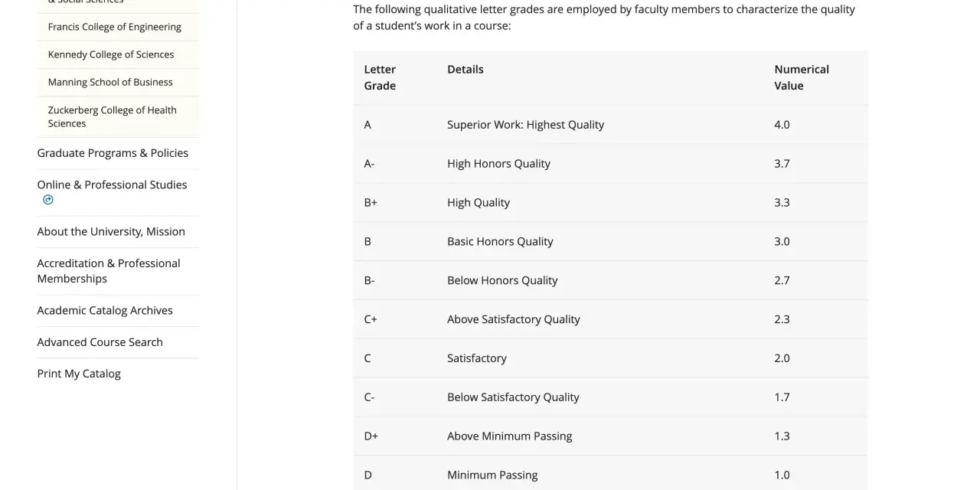Image resolution: width=980 pixels, height=490 pixels.
Task: Select the 2.0 numerical value cell
Action: (782, 358)
